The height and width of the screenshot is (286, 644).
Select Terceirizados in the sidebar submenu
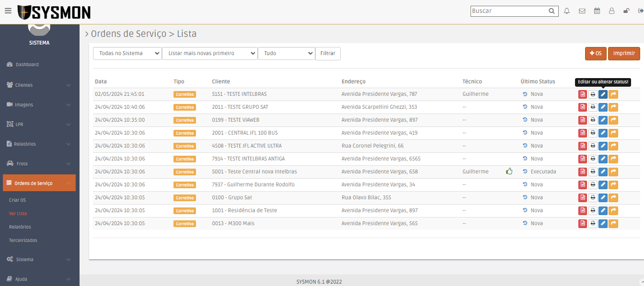(23, 240)
